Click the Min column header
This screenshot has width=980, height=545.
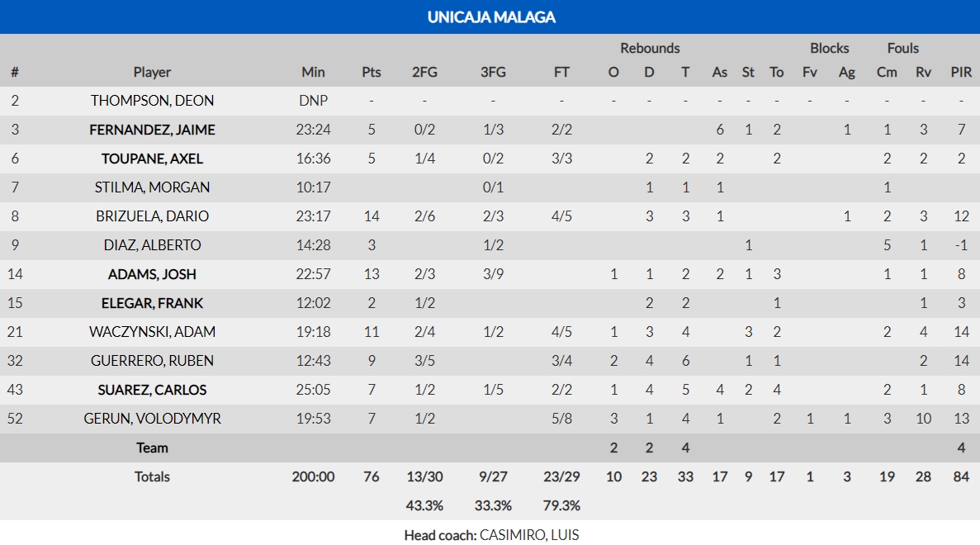[313, 72]
